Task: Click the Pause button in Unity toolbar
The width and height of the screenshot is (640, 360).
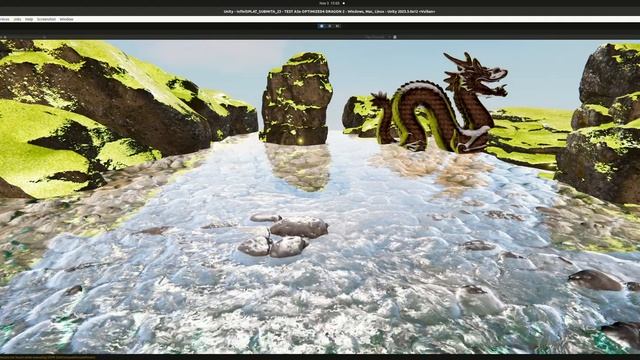Action: point(330,26)
